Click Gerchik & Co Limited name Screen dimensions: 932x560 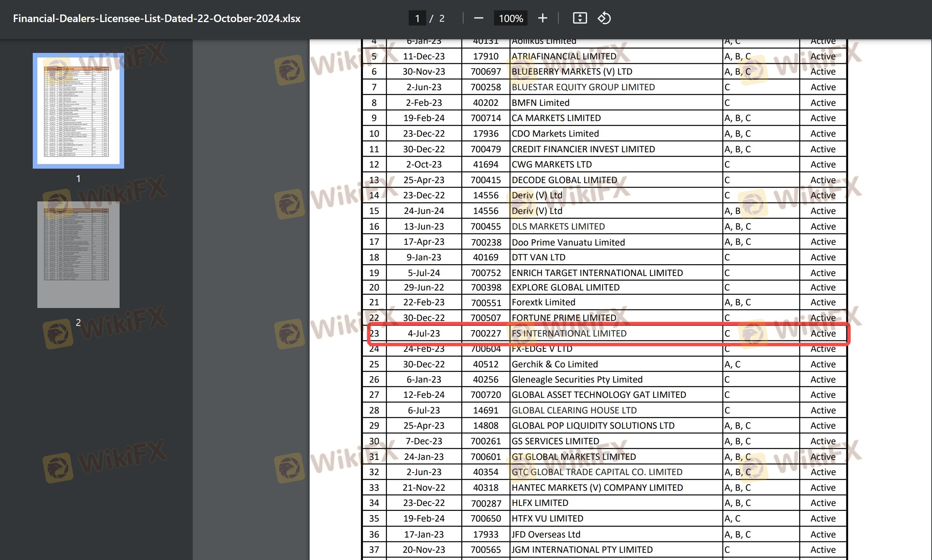pos(555,364)
